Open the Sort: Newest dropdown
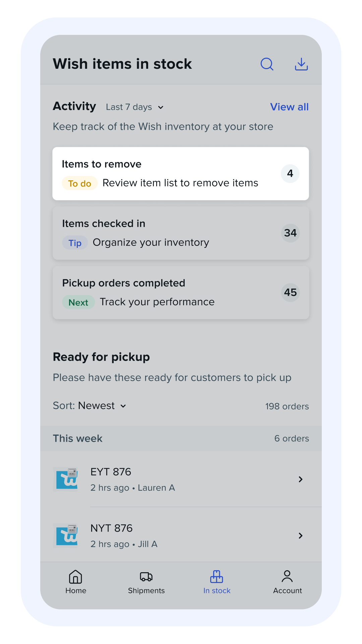362x644 pixels. tap(90, 406)
